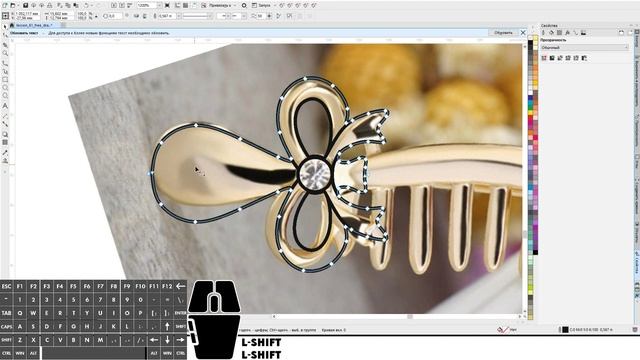Select the Ellipse tool
The height and width of the screenshot is (360, 640).
5,88
